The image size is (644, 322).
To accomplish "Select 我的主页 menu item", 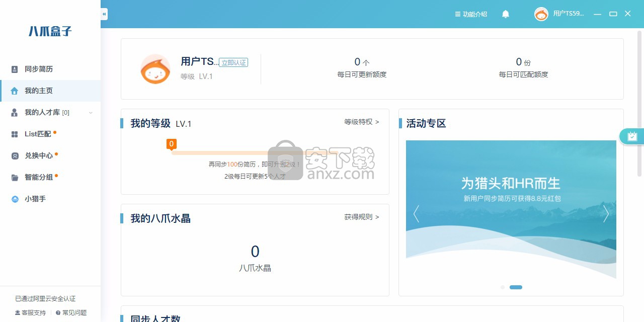I will 50,91.
